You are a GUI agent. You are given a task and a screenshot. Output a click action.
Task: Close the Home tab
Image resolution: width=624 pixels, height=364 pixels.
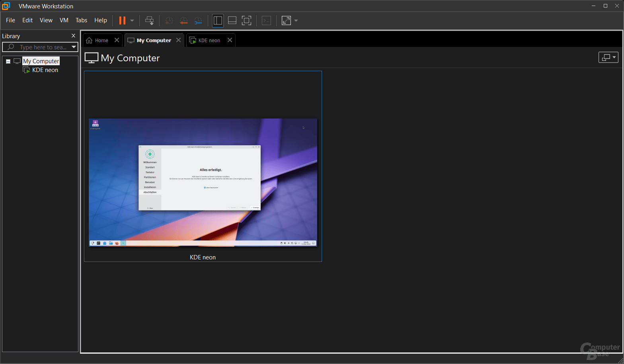coord(117,40)
